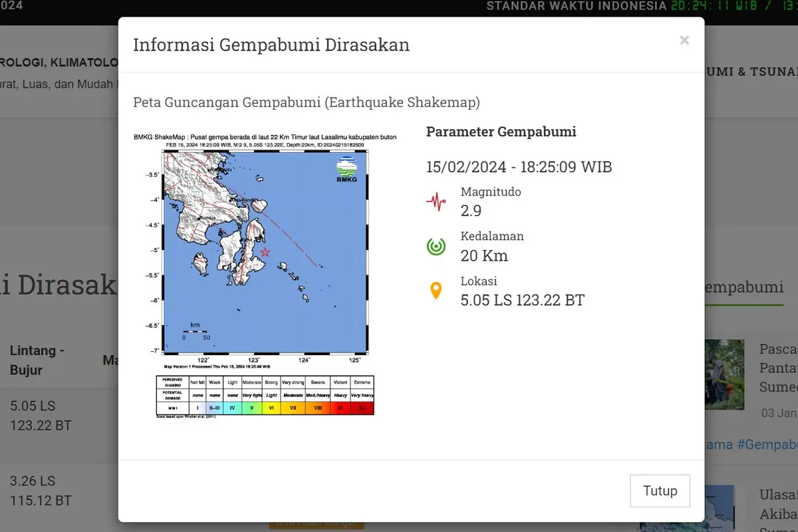This screenshot has height=532, width=798.
Task: Click the green MMI V color cell
Action: point(251,408)
